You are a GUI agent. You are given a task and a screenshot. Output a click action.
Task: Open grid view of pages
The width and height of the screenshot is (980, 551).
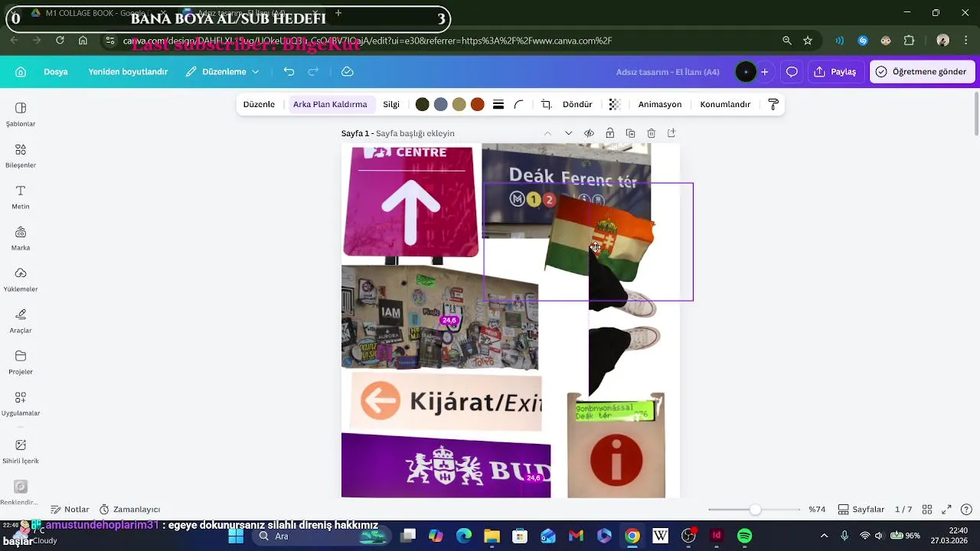[x=926, y=509]
